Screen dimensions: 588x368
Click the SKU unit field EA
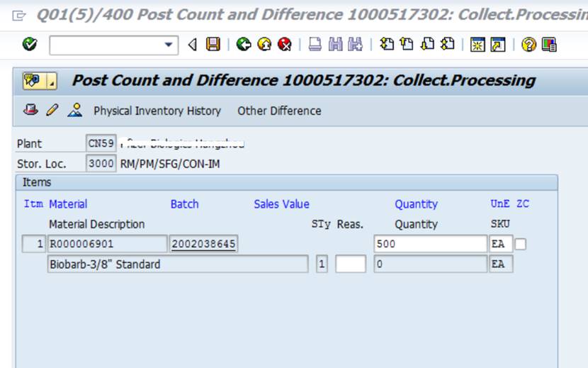[501, 264]
